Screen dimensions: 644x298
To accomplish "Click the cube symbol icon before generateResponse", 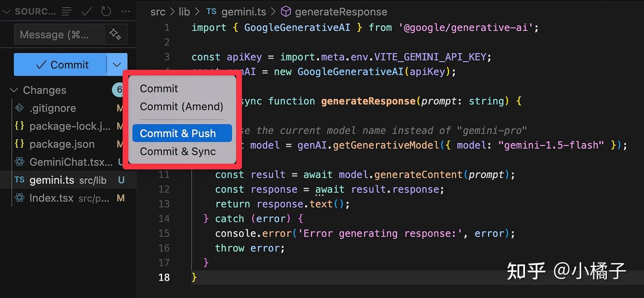I will point(286,12).
